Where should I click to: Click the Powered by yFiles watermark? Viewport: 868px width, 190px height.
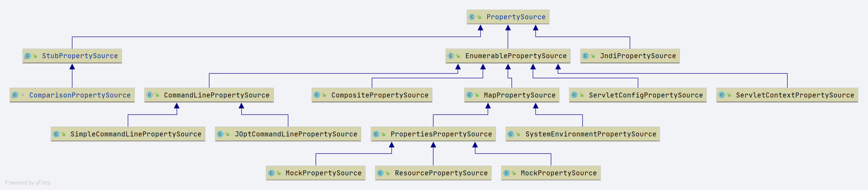tap(28, 183)
